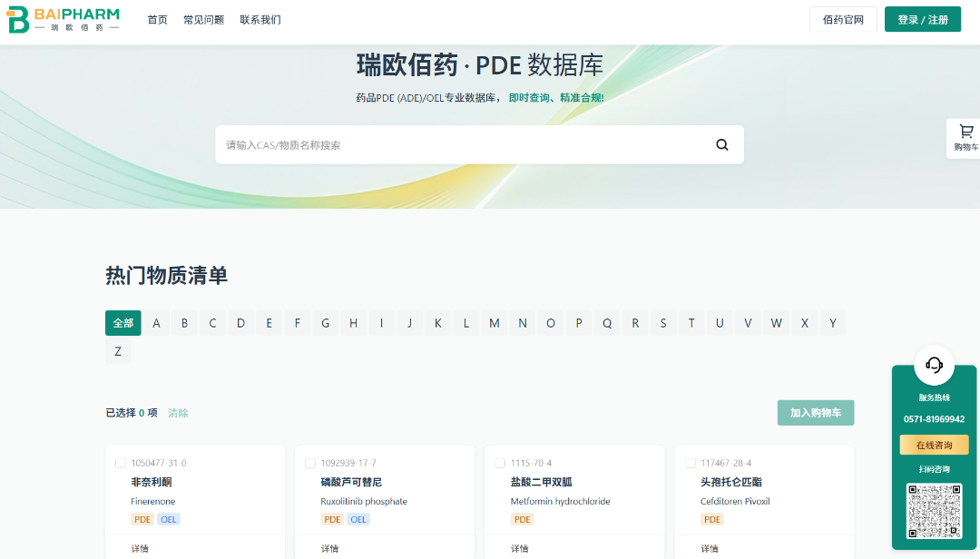Tick the checkbox for 1115-70-4 Metformin
Screen dimensions: 980x559
tap(500, 464)
